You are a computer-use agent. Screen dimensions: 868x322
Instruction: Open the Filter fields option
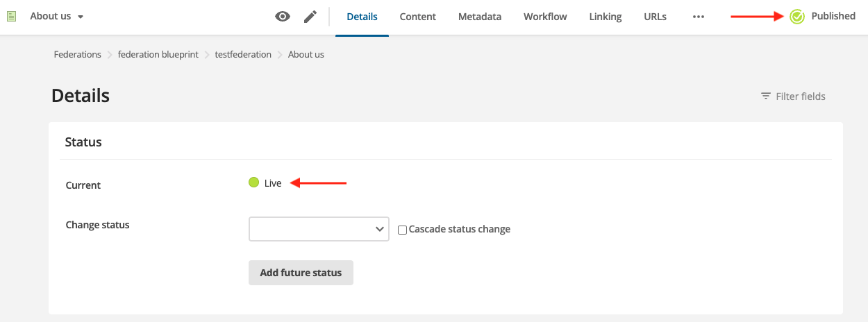pyautogui.click(x=793, y=96)
